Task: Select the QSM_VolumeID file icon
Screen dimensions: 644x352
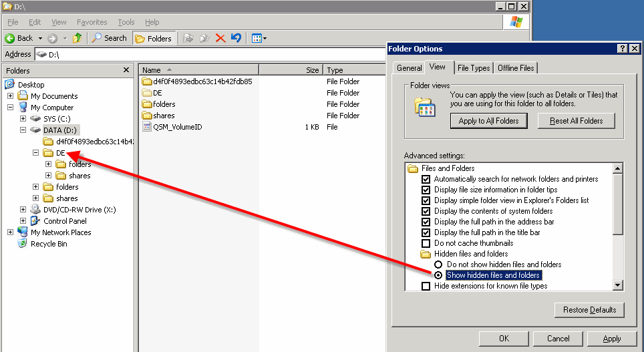Action: tap(147, 127)
